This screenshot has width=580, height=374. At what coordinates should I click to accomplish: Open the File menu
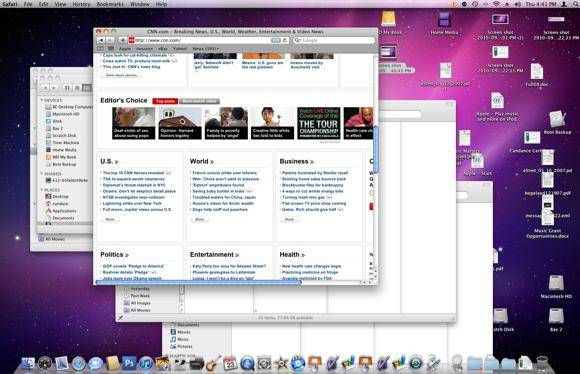pos(28,4)
